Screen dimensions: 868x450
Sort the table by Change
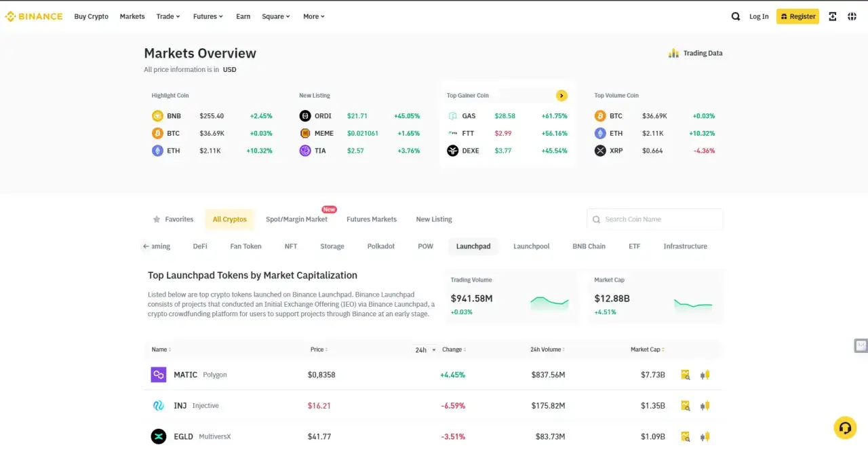[x=454, y=350]
